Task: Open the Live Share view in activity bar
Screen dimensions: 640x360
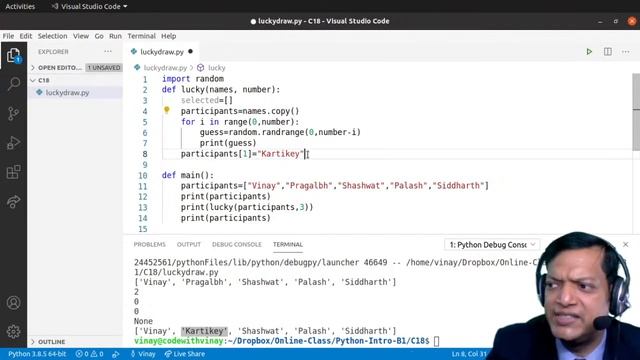Action: click(13, 201)
